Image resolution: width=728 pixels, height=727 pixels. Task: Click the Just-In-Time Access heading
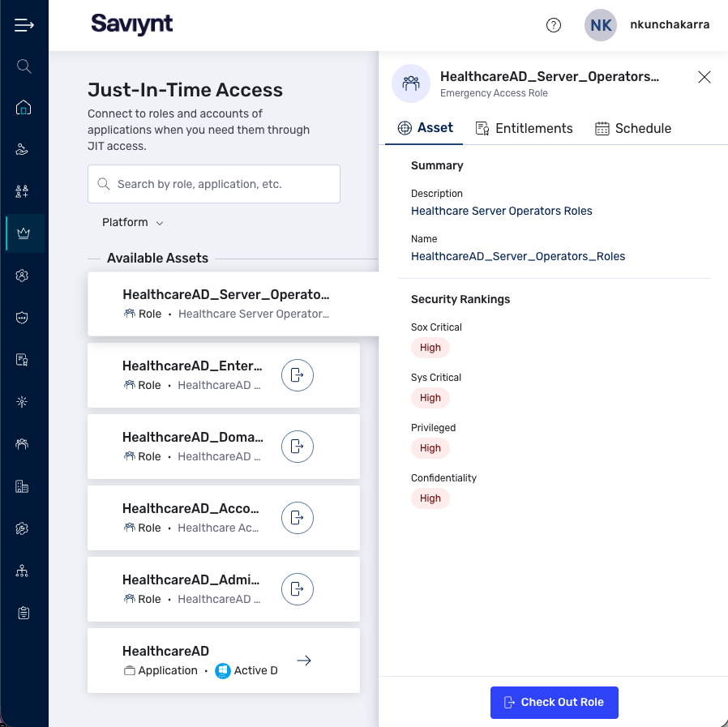click(x=186, y=90)
